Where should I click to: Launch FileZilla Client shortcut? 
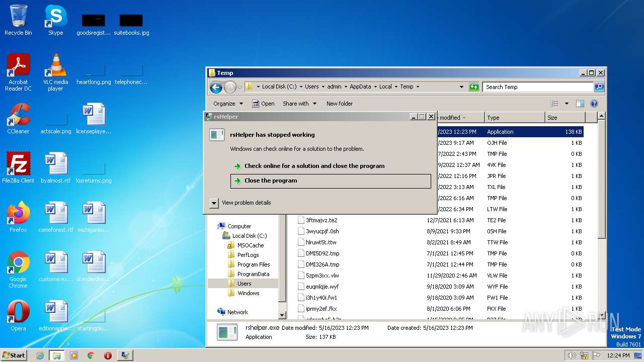(18, 168)
